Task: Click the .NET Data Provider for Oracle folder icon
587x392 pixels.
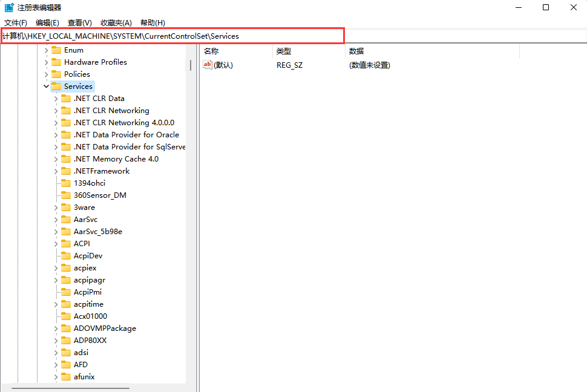Action: tap(66, 134)
